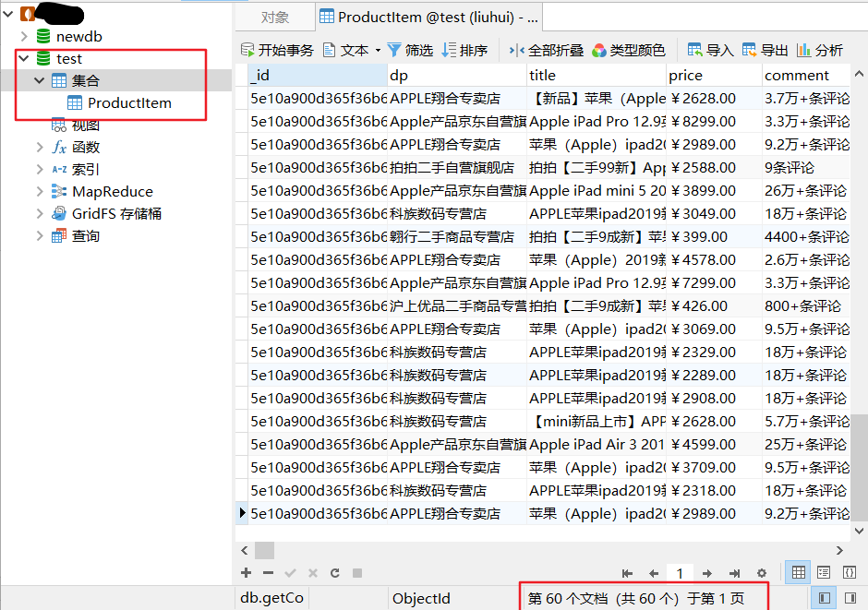
Task: Toggle right info pane visibility
Action: 850,598
